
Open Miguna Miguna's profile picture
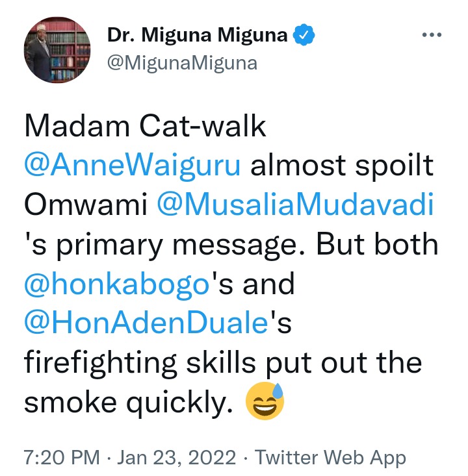(x=57, y=50)
